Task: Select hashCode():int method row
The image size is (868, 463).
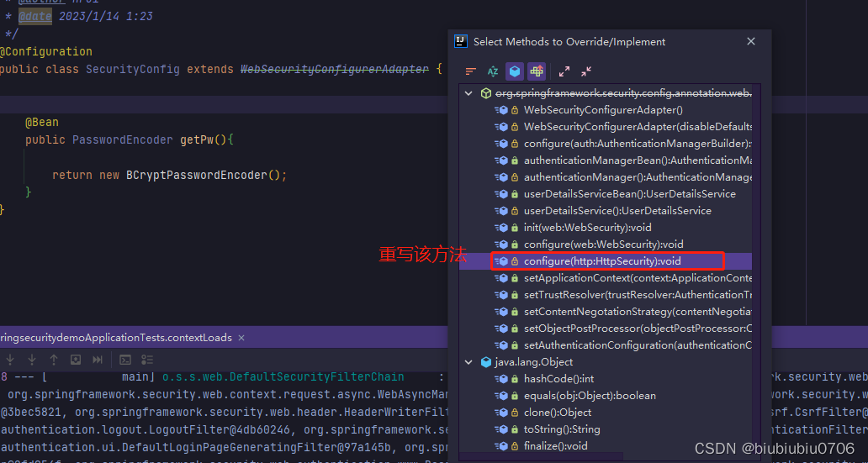Action: click(606, 379)
